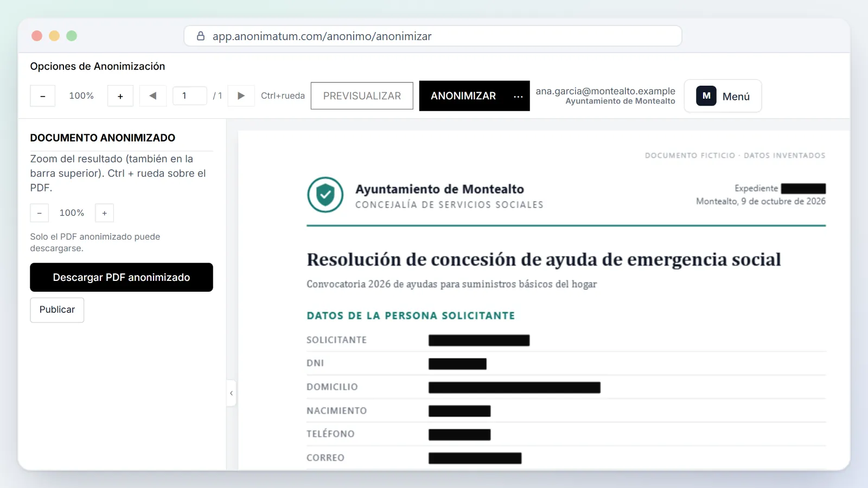Decrease zoom in the sidebar panel
The height and width of the screenshot is (488, 868).
click(40, 213)
